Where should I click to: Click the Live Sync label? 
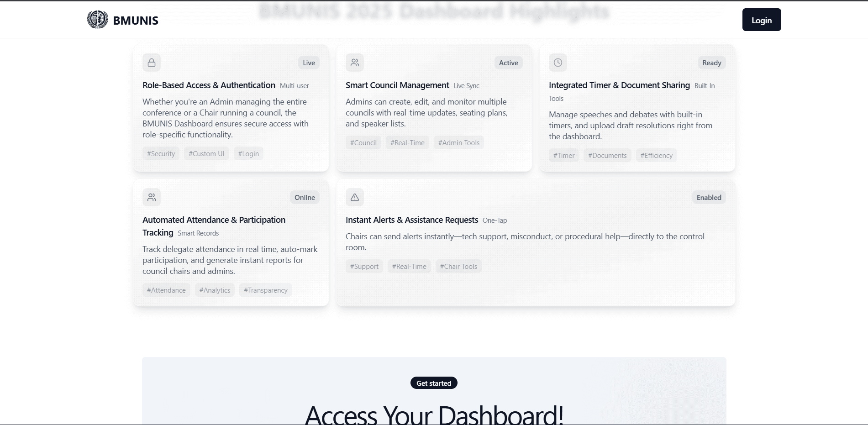pyautogui.click(x=467, y=86)
